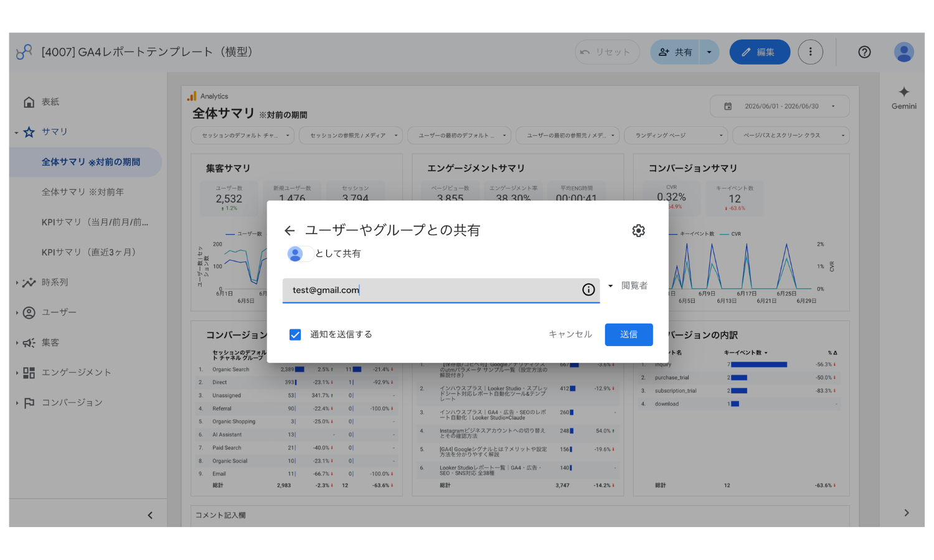The width and height of the screenshot is (934, 560).
Task: Click the Looker Studio logo icon
Action: coord(24,52)
